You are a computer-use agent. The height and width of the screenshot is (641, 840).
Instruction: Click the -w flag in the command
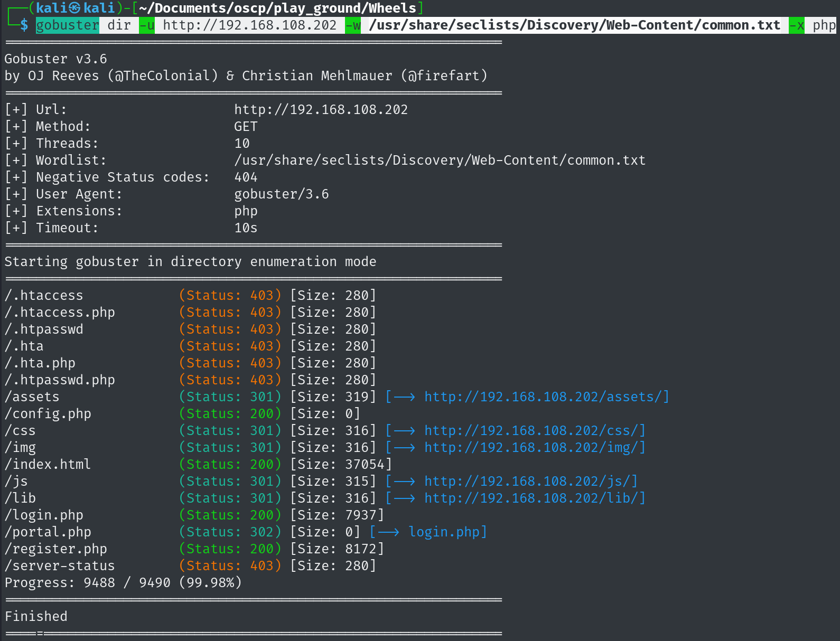point(353,25)
